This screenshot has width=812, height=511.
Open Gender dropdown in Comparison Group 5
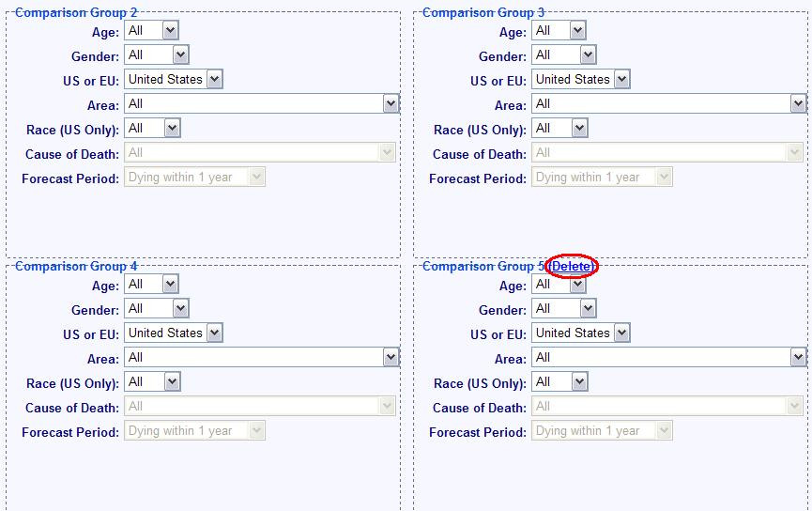coord(563,309)
